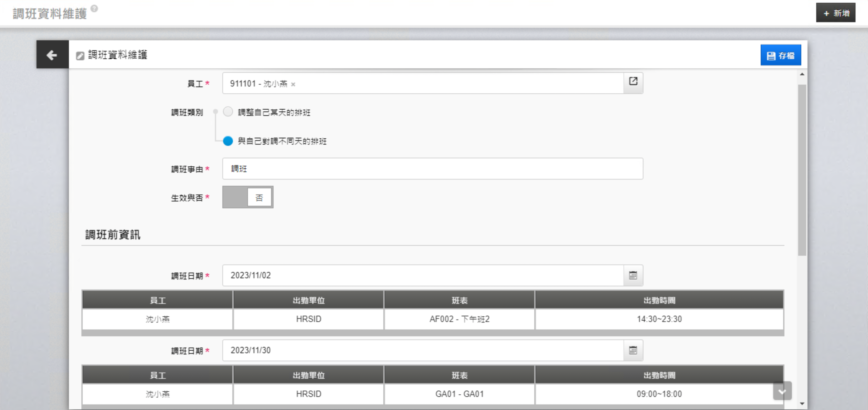Click the scrollbar down arrow
Viewport: 868px width, 410px height.
click(802, 403)
